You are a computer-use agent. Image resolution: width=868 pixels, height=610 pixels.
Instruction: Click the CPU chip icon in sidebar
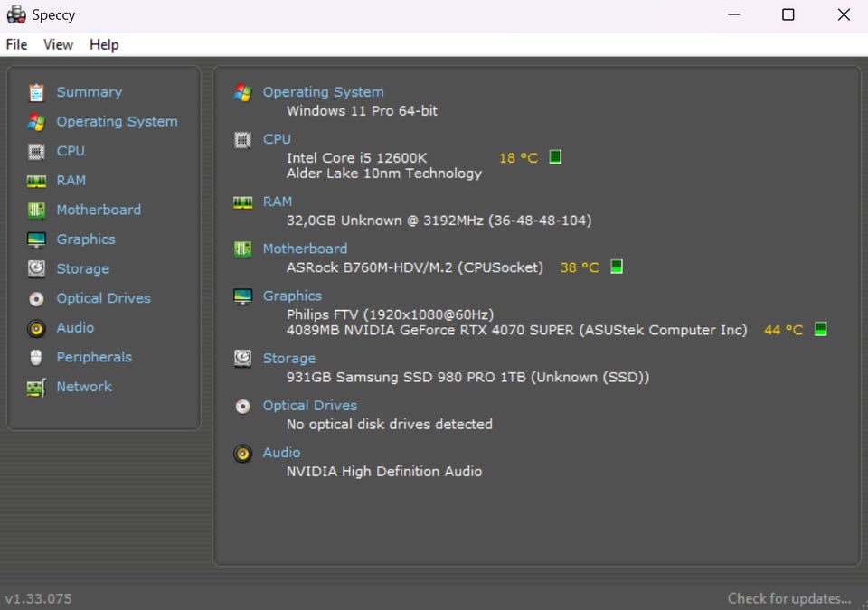pos(36,151)
